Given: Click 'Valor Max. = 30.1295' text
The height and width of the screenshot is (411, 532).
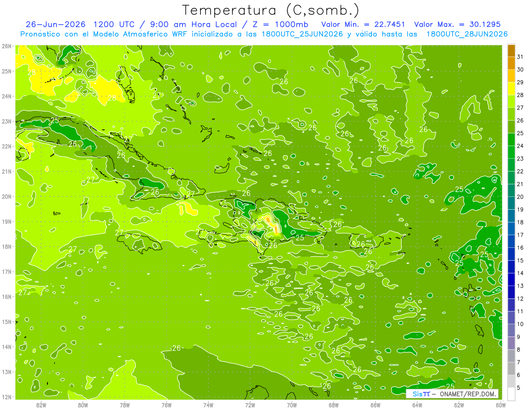Looking at the screenshot, I should click(457, 24).
